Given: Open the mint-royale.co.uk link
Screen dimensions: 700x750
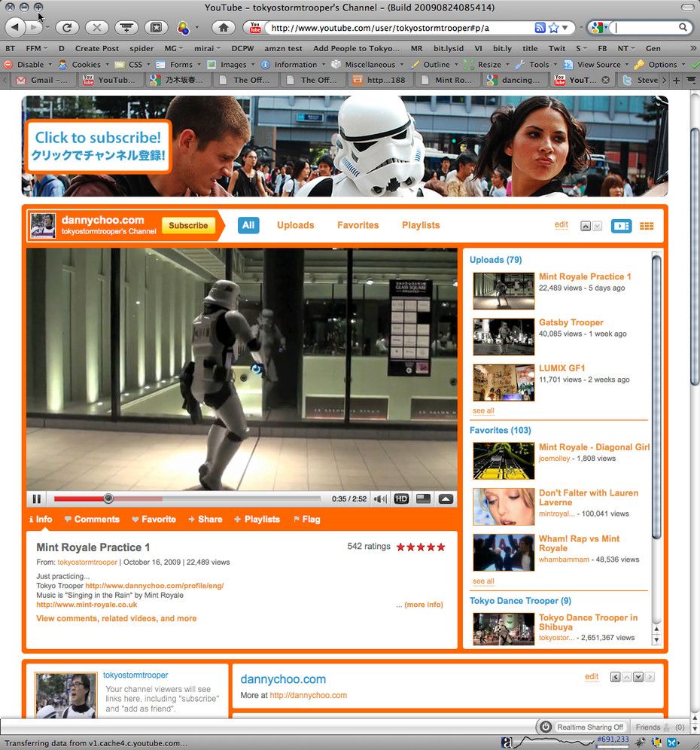Looking at the screenshot, I should pyautogui.click(x=87, y=605).
